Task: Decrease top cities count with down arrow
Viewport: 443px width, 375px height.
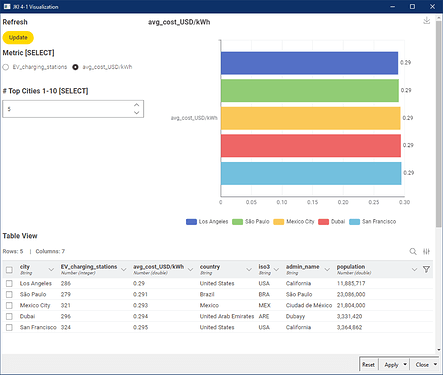Action: point(136,113)
